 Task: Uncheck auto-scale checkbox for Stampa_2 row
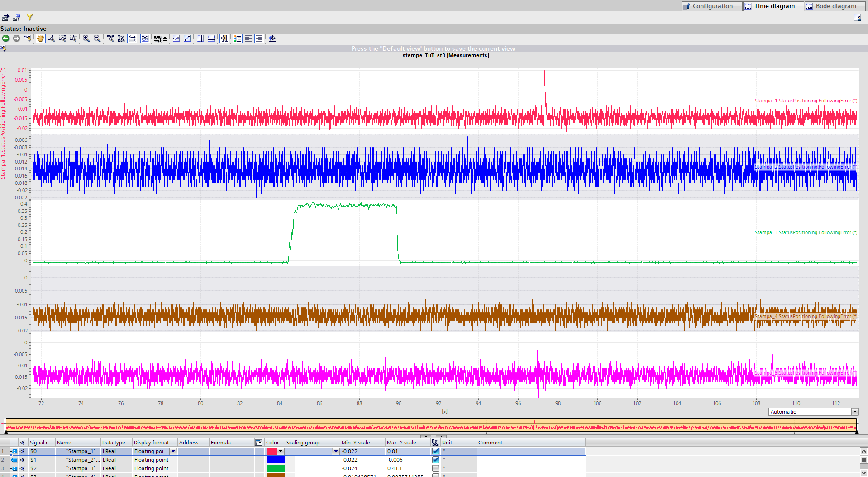pyautogui.click(x=435, y=460)
